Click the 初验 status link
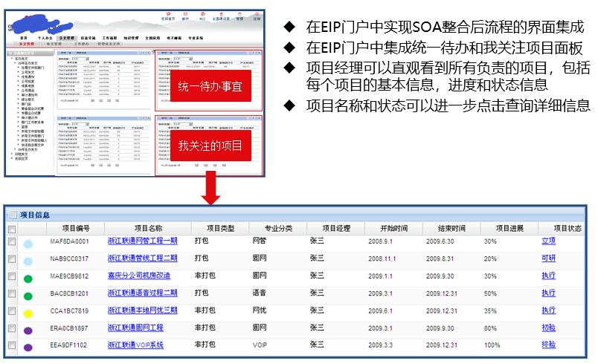 [549, 328]
